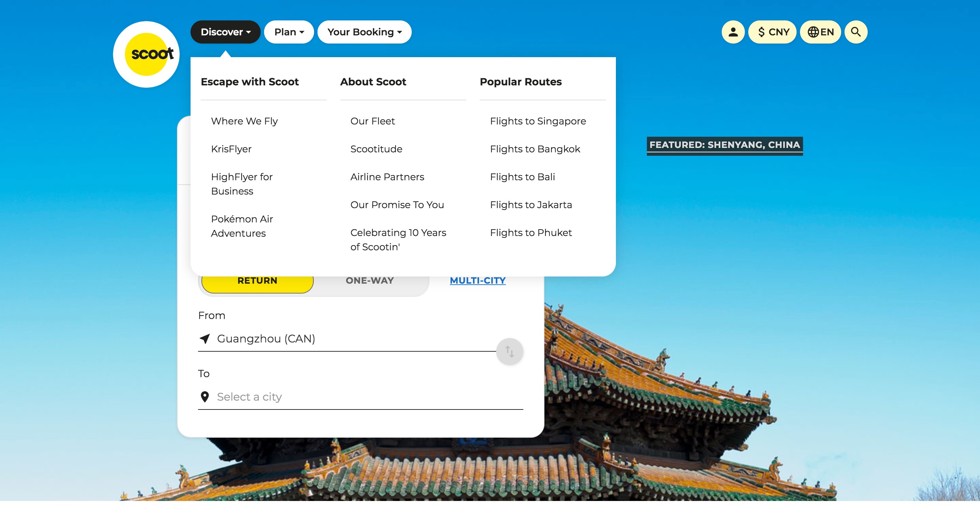Open Our Promise To You
The height and width of the screenshot is (519, 980).
pos(397,204)
